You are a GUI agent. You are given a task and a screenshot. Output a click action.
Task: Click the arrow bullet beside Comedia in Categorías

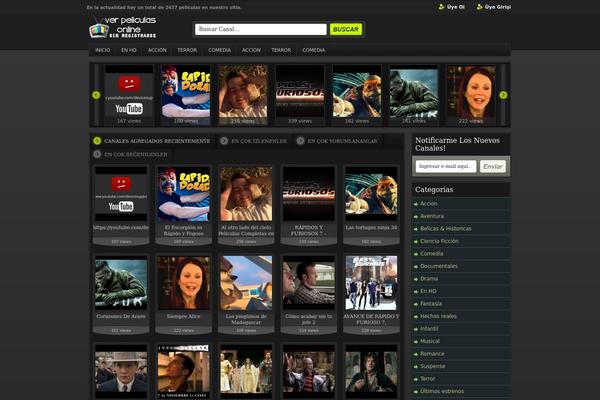pyautogui.click(x=416, y=254)
